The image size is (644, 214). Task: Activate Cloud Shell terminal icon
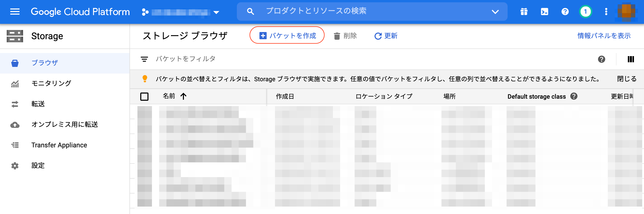(x=544, y=12)
